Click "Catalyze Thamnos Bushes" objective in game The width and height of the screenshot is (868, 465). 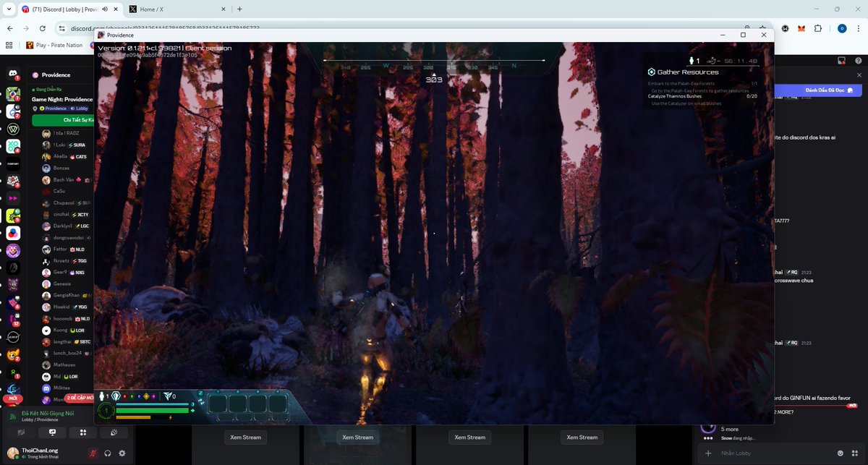tap(674, 96)
